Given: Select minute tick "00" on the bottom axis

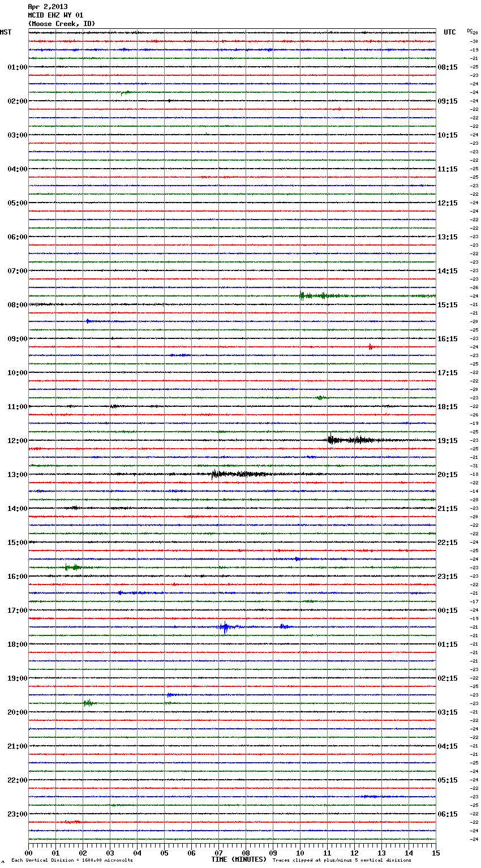Looking at the screenshot, I should [29, 853].
